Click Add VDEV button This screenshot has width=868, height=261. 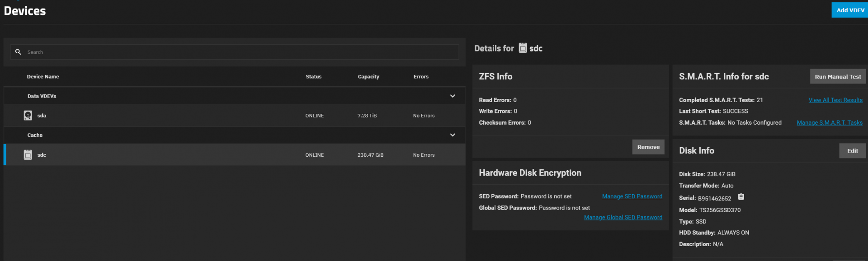pyautogui.click(x=850, y=10)
